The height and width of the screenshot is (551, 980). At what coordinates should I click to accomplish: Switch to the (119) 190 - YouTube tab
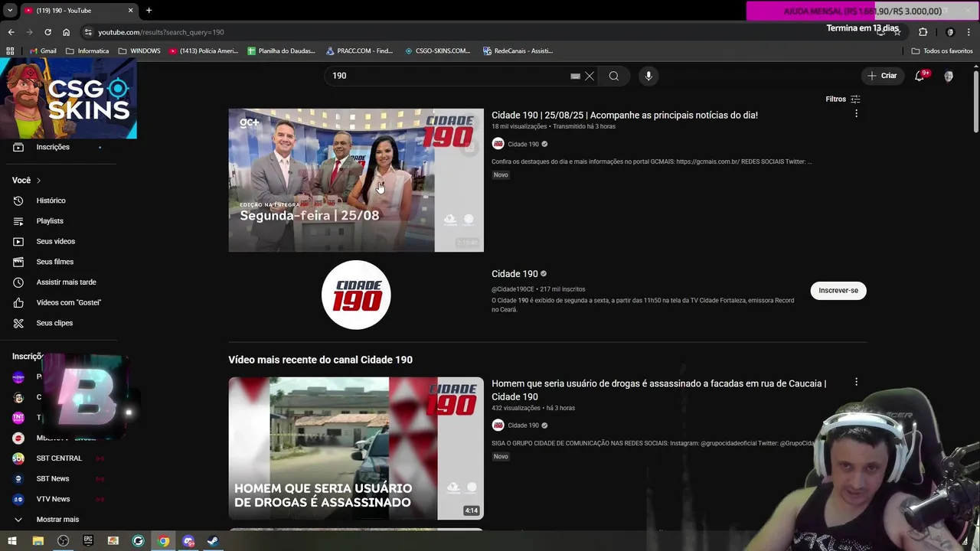(78, 10)
